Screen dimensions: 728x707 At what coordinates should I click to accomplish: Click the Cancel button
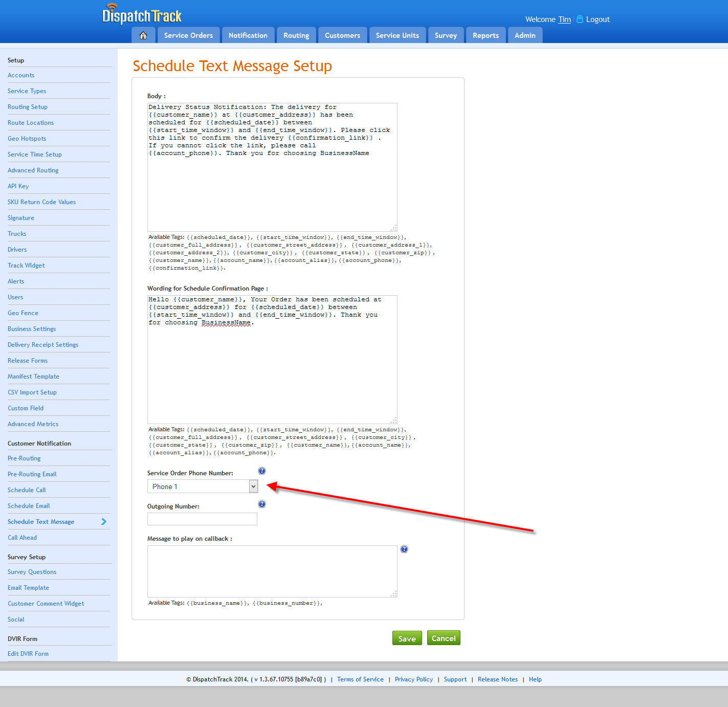[443, 637]
